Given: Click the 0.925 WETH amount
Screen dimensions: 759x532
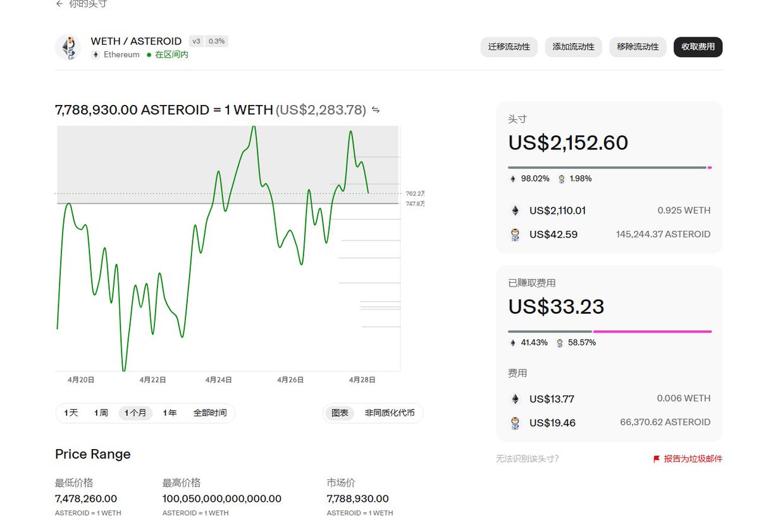Looking at the screenshot, I should (684, 211).
